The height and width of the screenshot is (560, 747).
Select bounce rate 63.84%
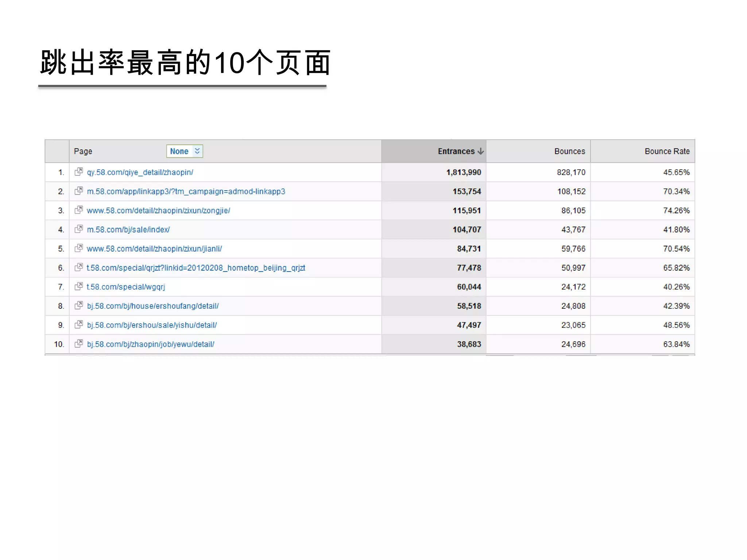click(677, 345)
